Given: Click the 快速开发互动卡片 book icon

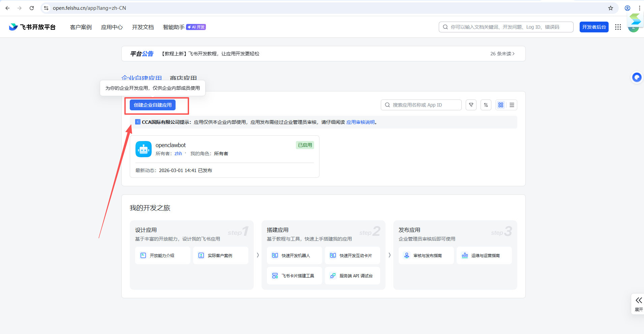Looking at the screenshot, I should 333,255.
